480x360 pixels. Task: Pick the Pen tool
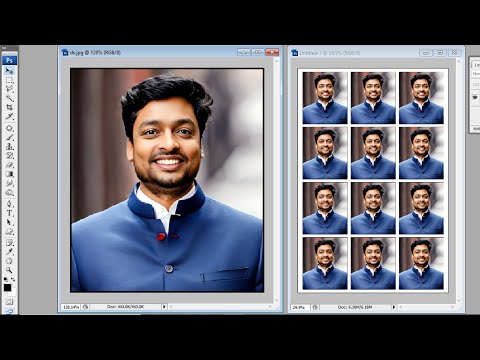9,204
